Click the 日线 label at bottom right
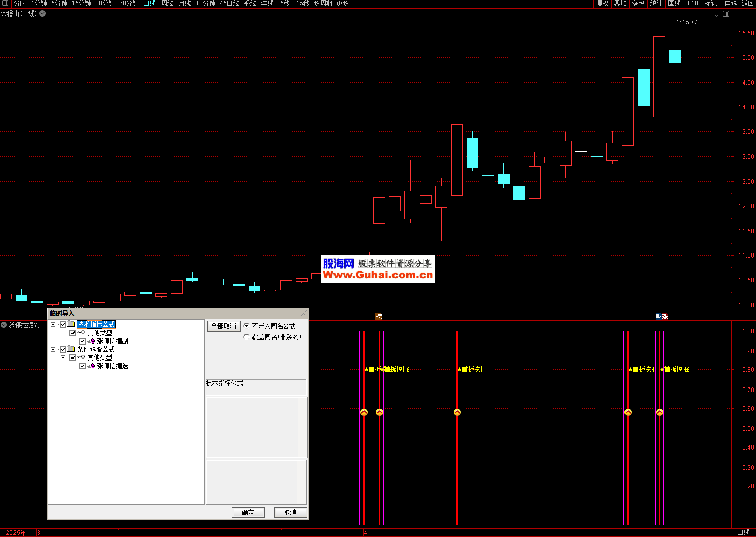 coord(744,533)
